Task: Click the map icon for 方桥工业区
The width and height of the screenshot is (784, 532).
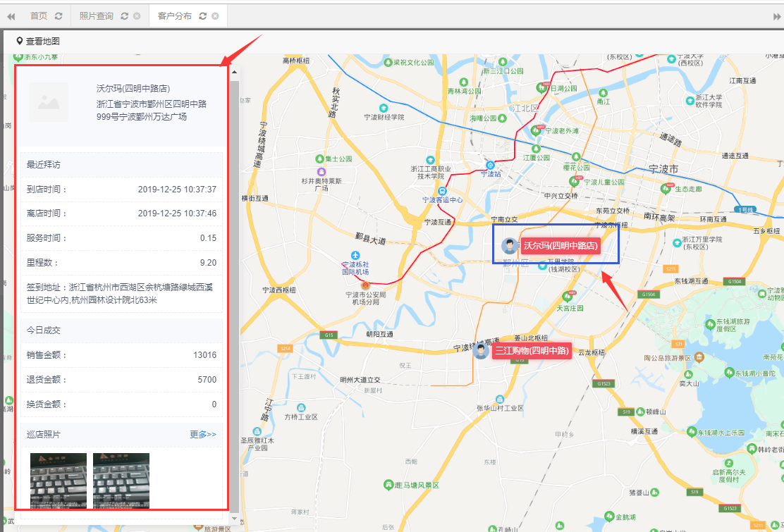Action: [x=301, y=407]
